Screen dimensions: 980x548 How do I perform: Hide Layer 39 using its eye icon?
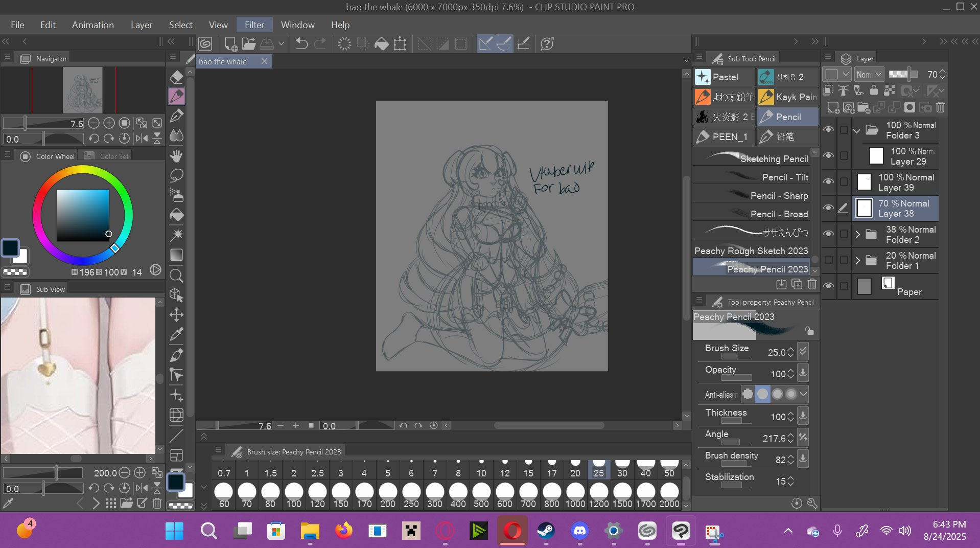coord(828,181)
